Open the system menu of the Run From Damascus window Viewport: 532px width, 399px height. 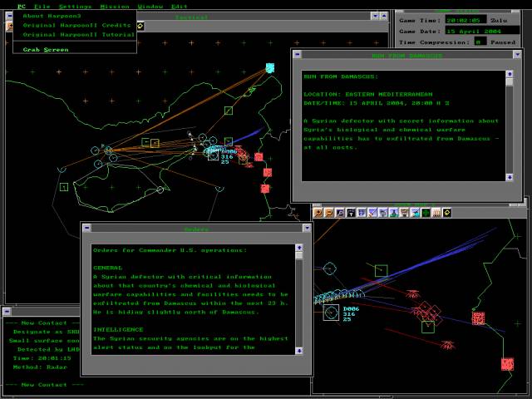tap(297, 54)
